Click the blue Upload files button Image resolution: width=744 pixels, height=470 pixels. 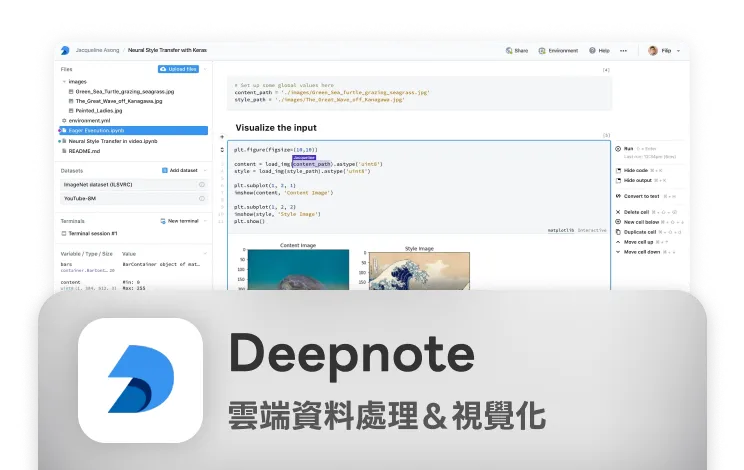point(178,69)
